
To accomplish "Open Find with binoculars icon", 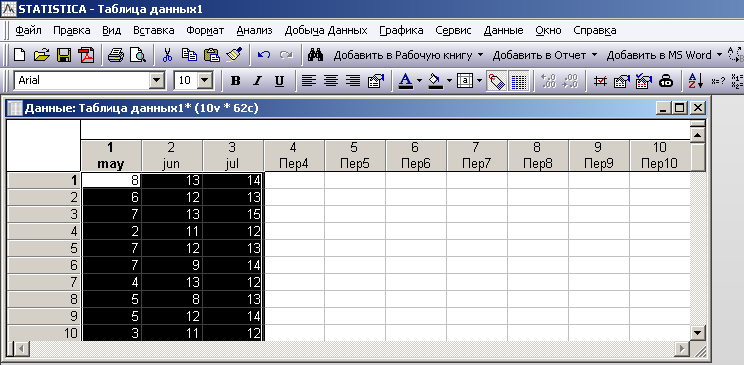I will pyautogui.click(x=316, y=55).
